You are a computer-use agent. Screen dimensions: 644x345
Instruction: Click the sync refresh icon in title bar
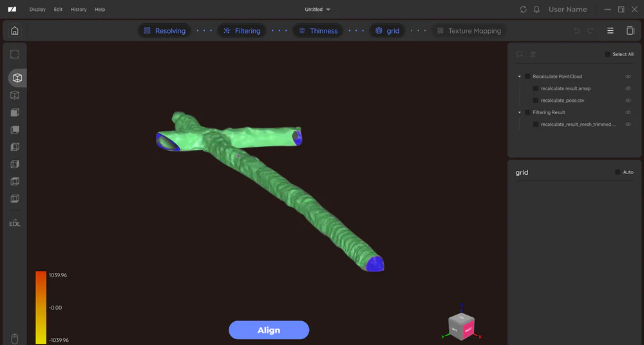point(523,10)
